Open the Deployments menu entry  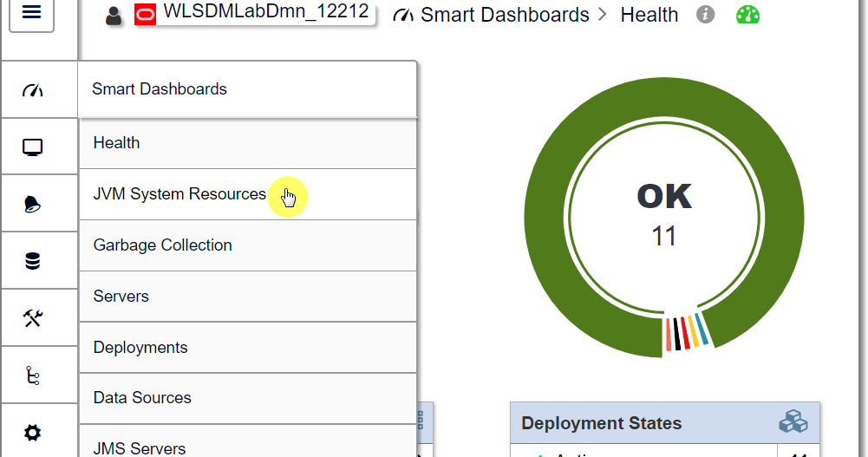pyautogui.click(x=248, y=348)
